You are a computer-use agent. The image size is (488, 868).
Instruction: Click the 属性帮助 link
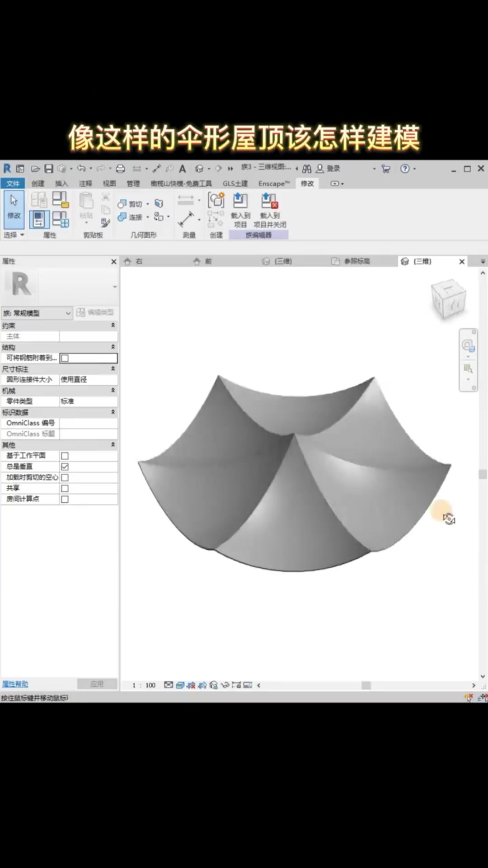tap(15, 684)
